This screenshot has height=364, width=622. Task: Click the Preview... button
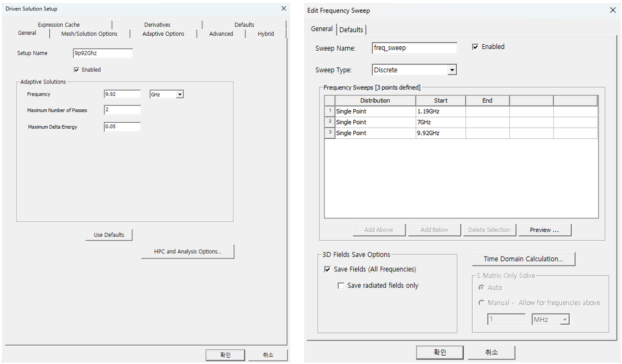[544, 230]
